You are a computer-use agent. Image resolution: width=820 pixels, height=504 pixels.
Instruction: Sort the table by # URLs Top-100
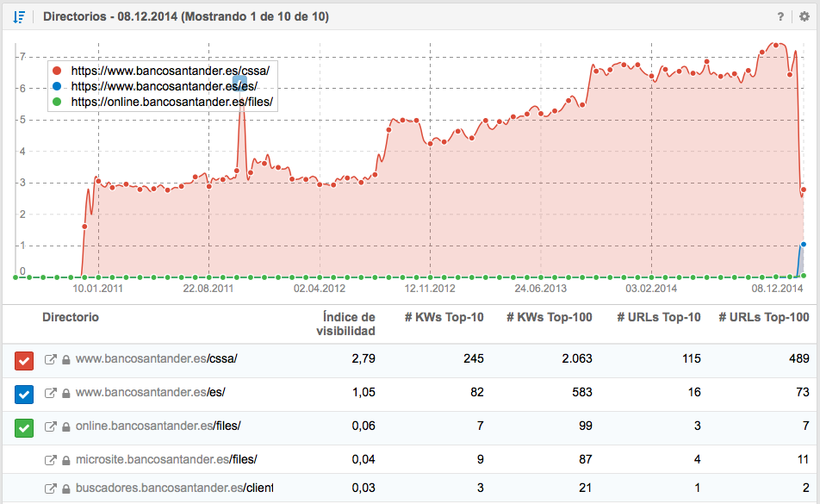(x=763, y=317)
